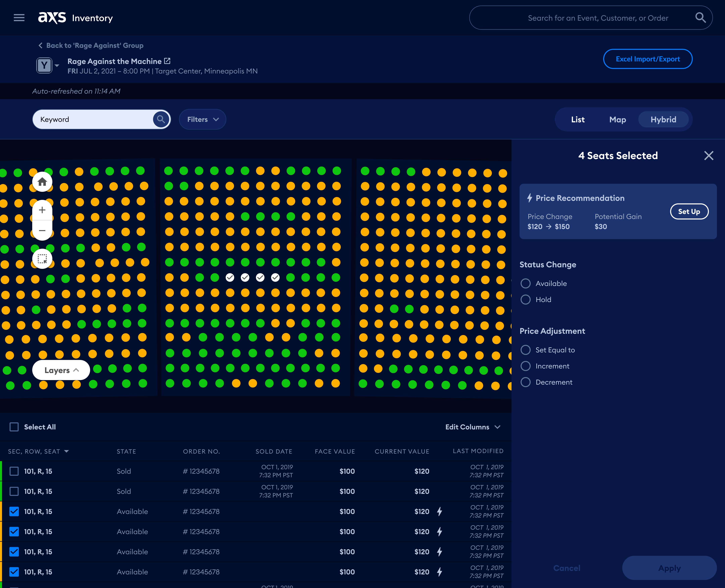
Task: Switch to the Map view tab
Action: tap(617, 119)
